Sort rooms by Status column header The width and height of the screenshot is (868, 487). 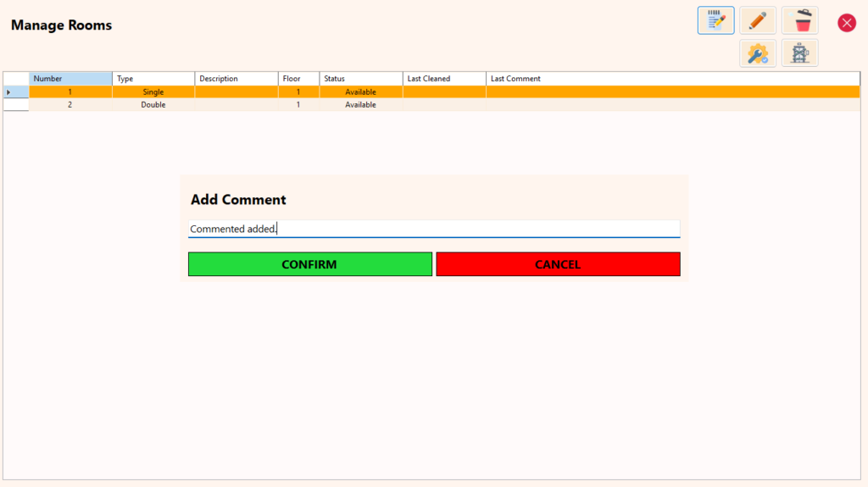pos(361,79)
